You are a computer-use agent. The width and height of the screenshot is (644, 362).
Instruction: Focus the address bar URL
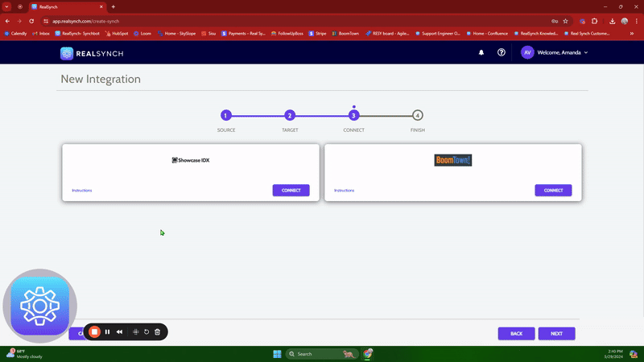(85, 22)
